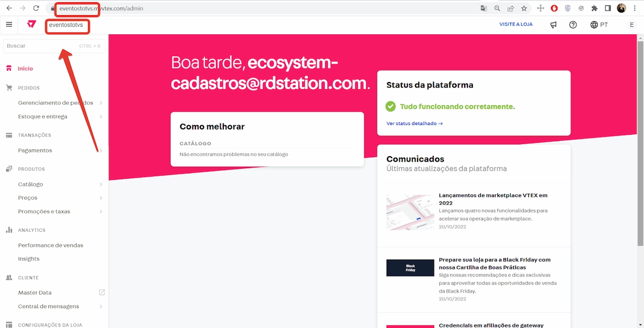This screenshot has width=644, height=328.
Task: Focus the Buscar search field
Action: click(54, 46)
